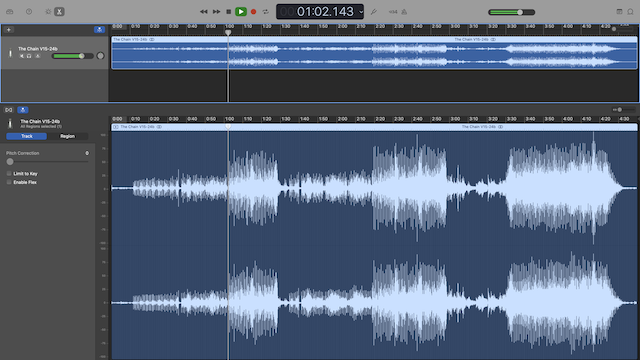Open the Library panel

[x=10, y=12]
